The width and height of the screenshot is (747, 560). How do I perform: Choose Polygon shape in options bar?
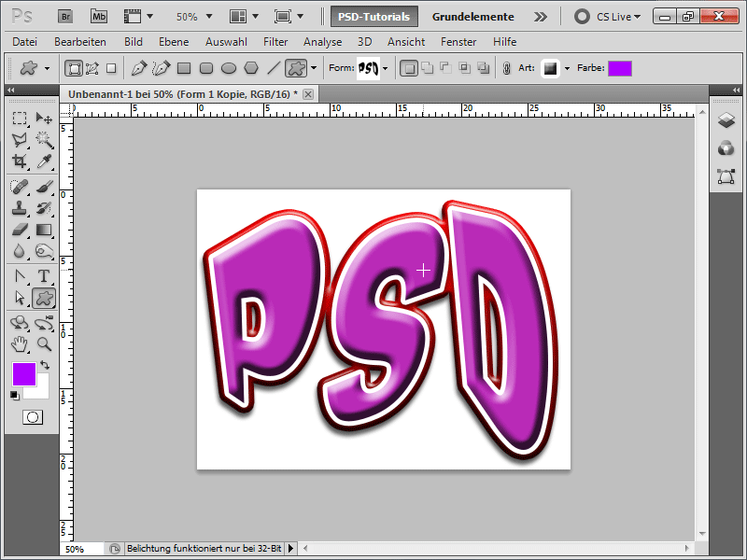tap(251, 68)
